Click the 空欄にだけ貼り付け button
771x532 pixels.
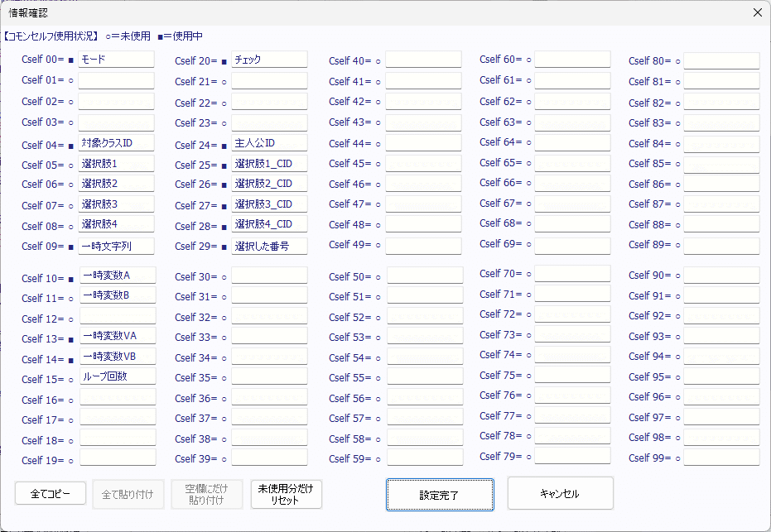206,494
